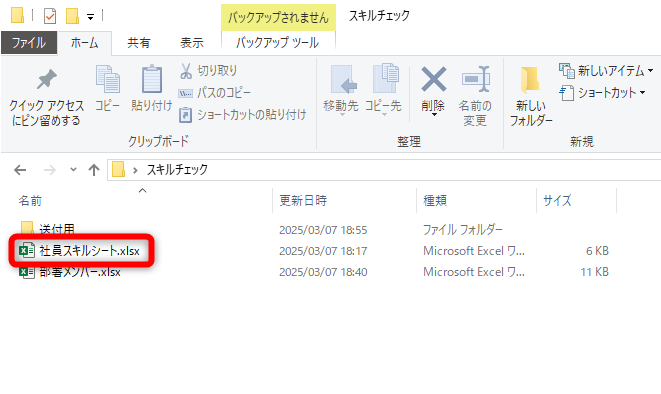Viewport: 661px width, 394px height.
Task: Open the Backup Tools (バックアップ ツール) tab
Action: 278,43
